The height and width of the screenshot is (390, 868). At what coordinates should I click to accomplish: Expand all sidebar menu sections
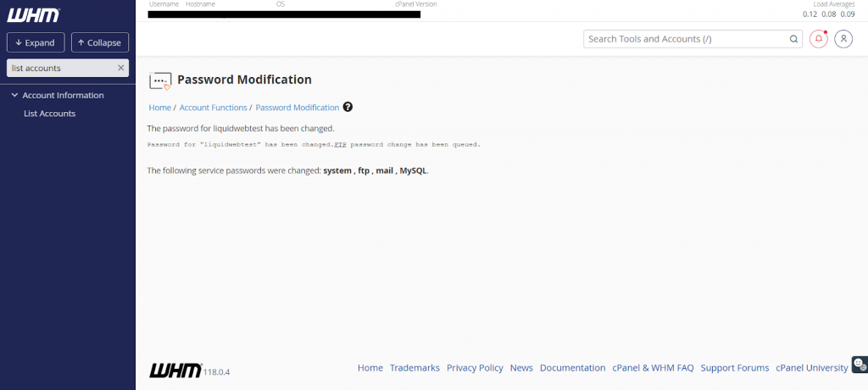point(36,42)
